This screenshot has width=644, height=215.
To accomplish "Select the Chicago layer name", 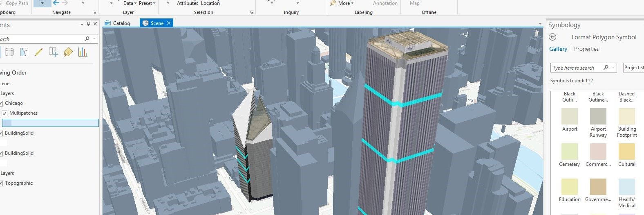I will point(14,103).
